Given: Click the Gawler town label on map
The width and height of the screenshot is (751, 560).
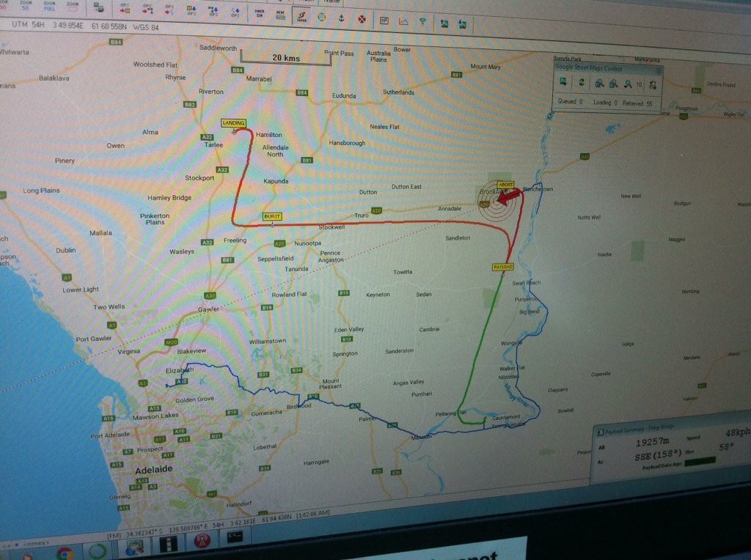Looking at the screenshot, I should [x=209, y=309].
